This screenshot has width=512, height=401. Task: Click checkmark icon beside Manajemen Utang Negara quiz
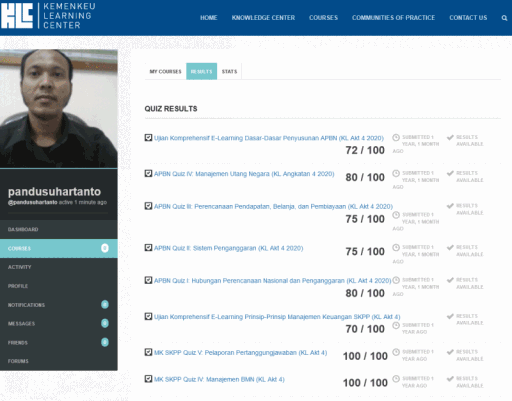point(450,173)
